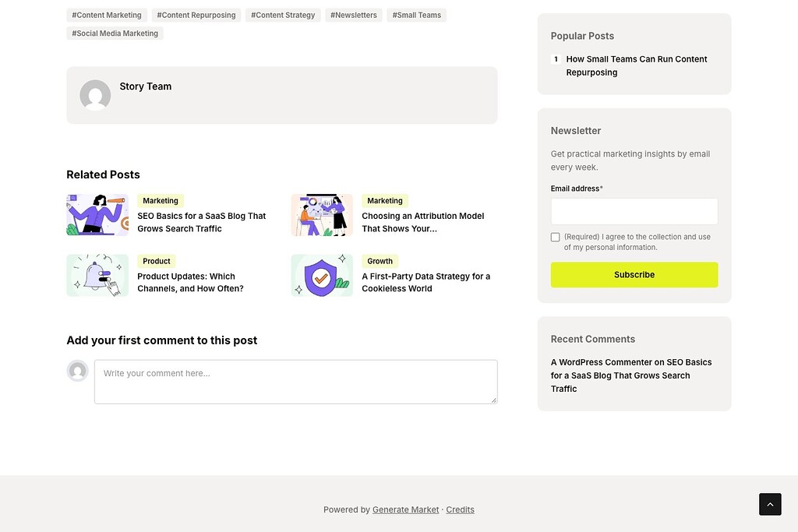Focus the Email address field
The width and height of the screenshot is (798, 532).
[634, 211]
